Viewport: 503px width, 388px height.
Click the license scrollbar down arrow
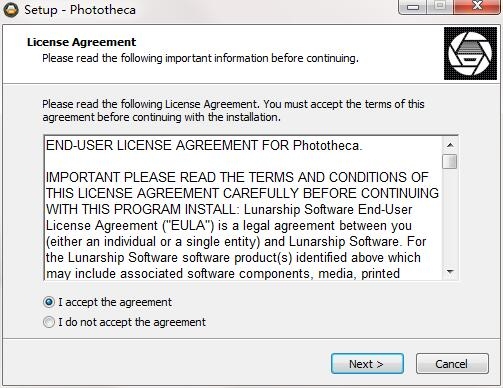tap(450, 272)
